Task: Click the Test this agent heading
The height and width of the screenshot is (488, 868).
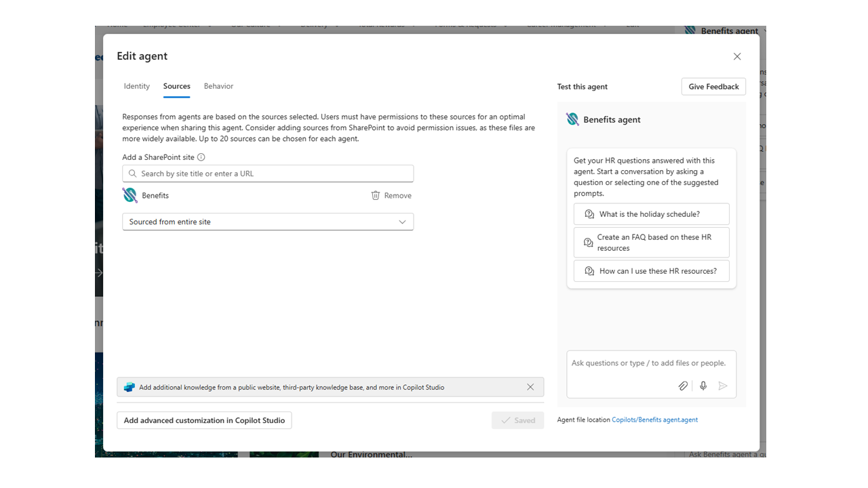Action: tap(583, 87)
